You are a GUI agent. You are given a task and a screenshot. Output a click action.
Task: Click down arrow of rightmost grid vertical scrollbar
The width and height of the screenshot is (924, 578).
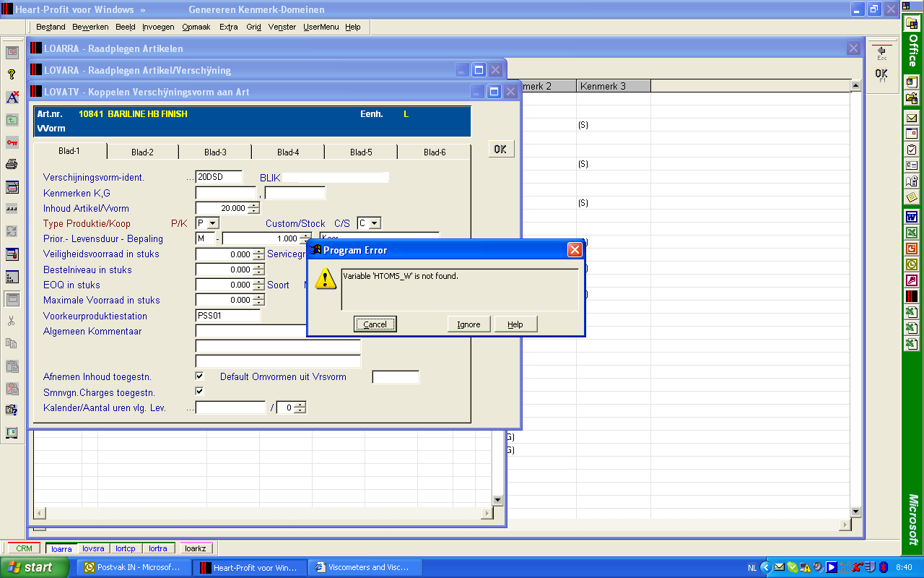click(x=856, y=511)
